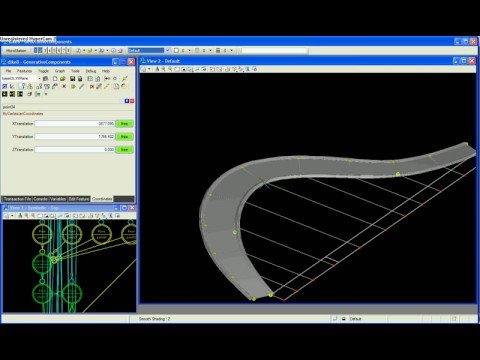Click the empty text field in main toolbar
This screenshot has height=360, width=480.
(x=274, y=51)
